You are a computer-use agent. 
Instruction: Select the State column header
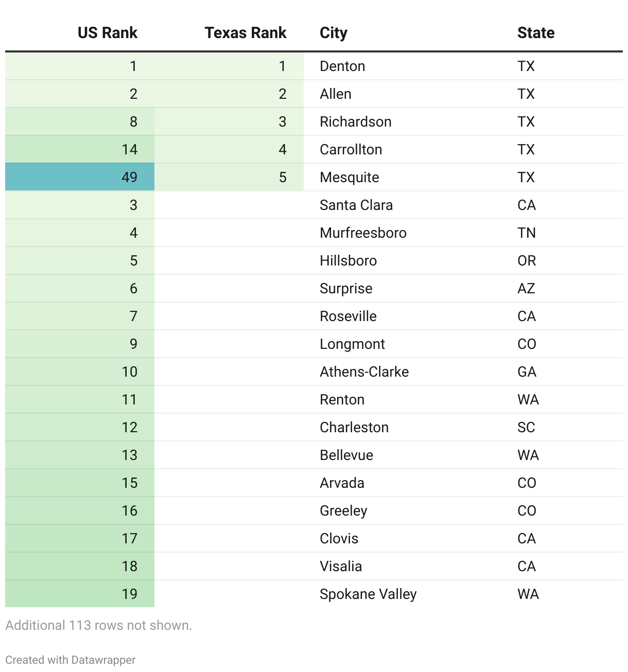[536, 33]
